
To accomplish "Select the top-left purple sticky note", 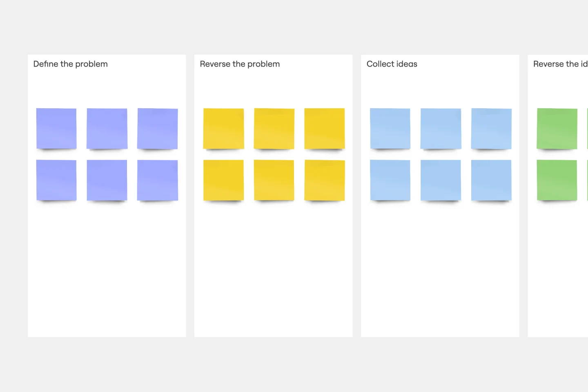I will tap(56, 128).
